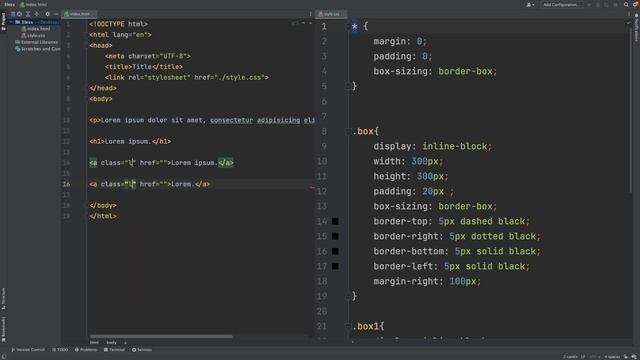Toggle tool window bars bottom-left icon
Image resolution: width=640 pixels, height=360 pixels.
click(x=4, y=357)
